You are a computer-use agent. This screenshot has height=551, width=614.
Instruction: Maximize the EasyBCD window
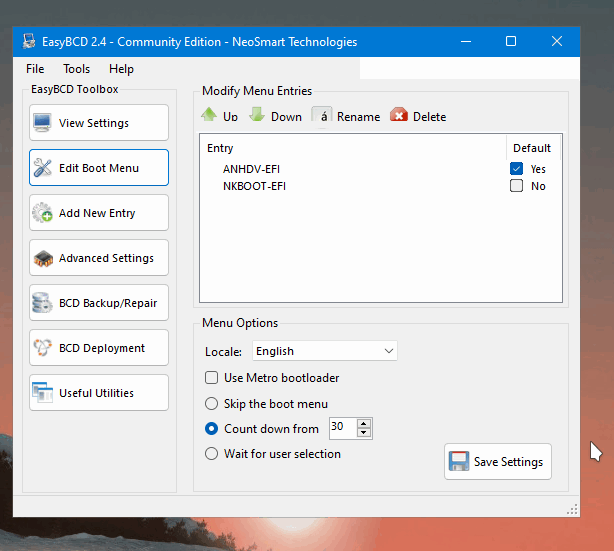pos(511,42)
